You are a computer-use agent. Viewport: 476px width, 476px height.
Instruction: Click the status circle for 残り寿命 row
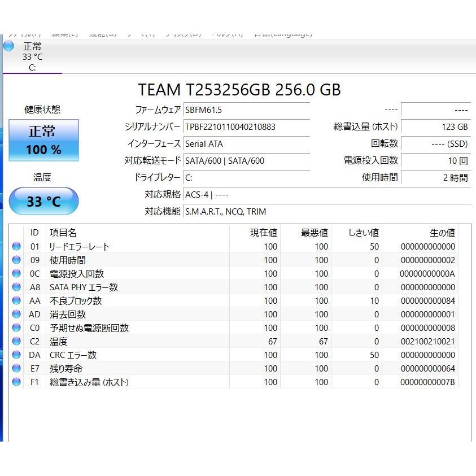16,368
